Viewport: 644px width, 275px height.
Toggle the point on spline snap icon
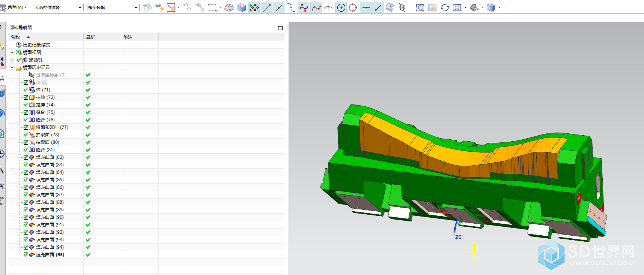pos(316,7)
